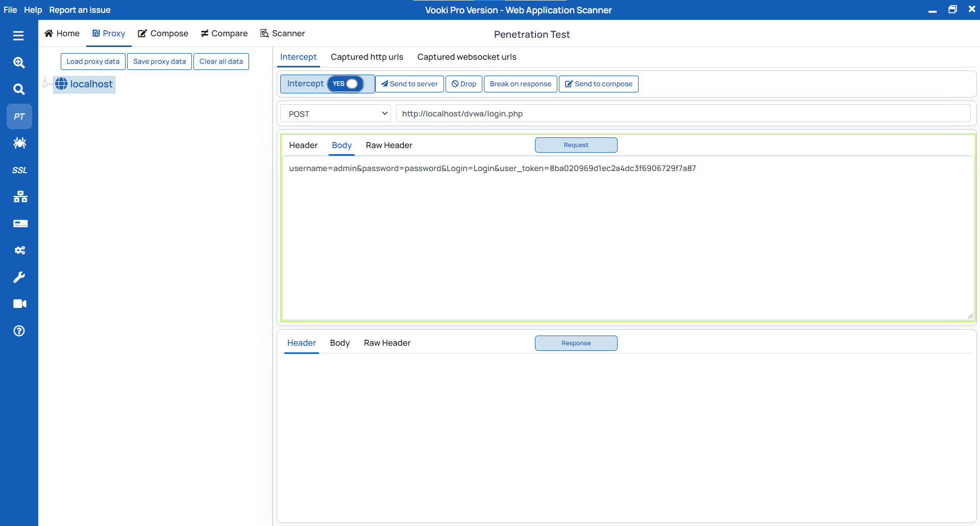Click the bug spider icon in sidebar

pos(19,143)
